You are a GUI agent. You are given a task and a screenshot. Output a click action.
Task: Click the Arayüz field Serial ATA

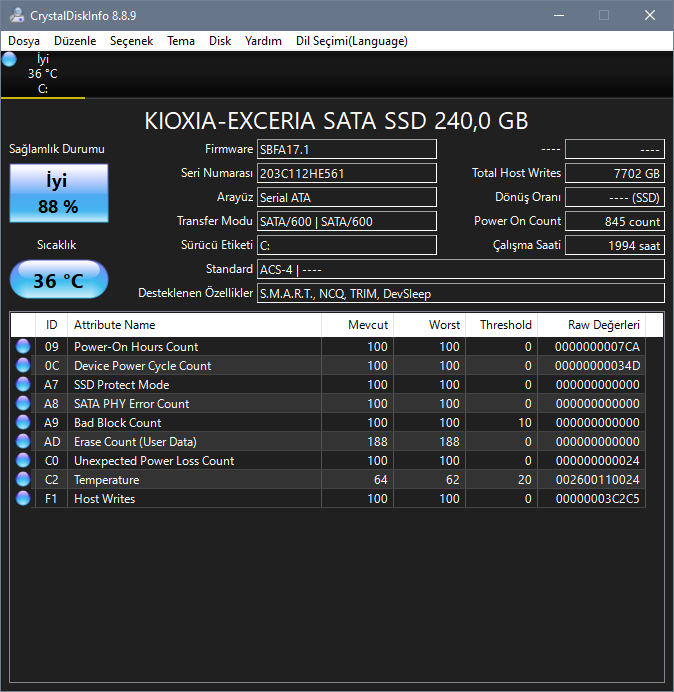(347, 197)
